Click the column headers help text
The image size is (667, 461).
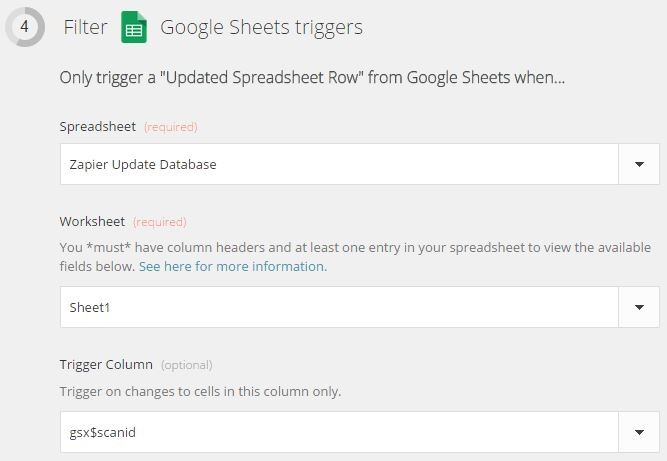[355, 257]
